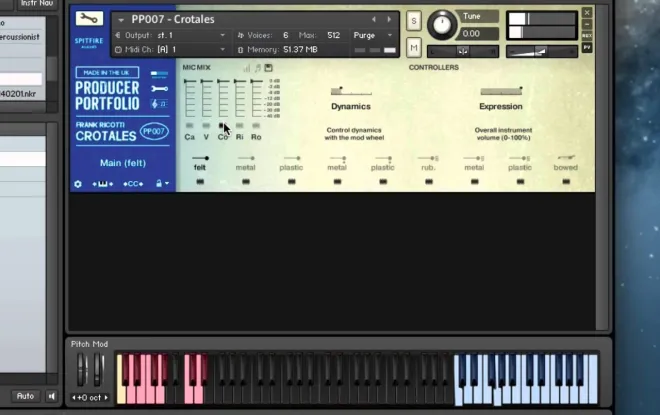
Task: Click the Tune knob
Action: (x=442, y=25)
